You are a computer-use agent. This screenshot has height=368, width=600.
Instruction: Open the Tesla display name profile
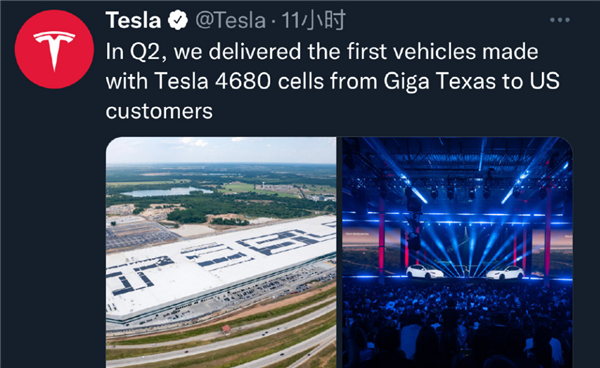[x=133, y=20]
